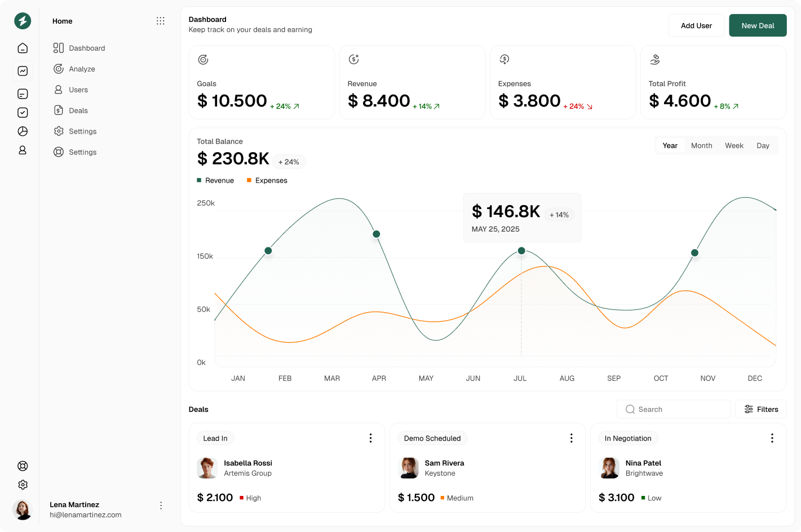Click the hi@lenamartinez.com email text

(x=86, y=515)
